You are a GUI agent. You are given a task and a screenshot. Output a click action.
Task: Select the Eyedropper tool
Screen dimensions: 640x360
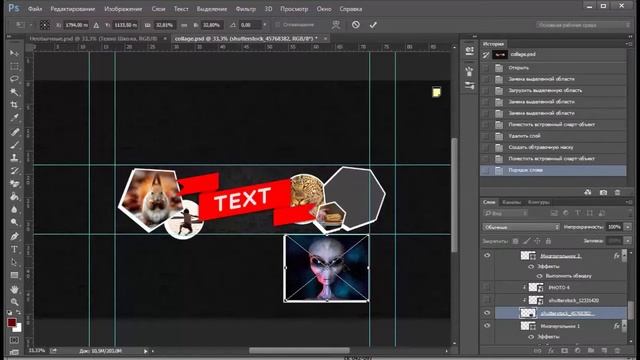point(14,118)
